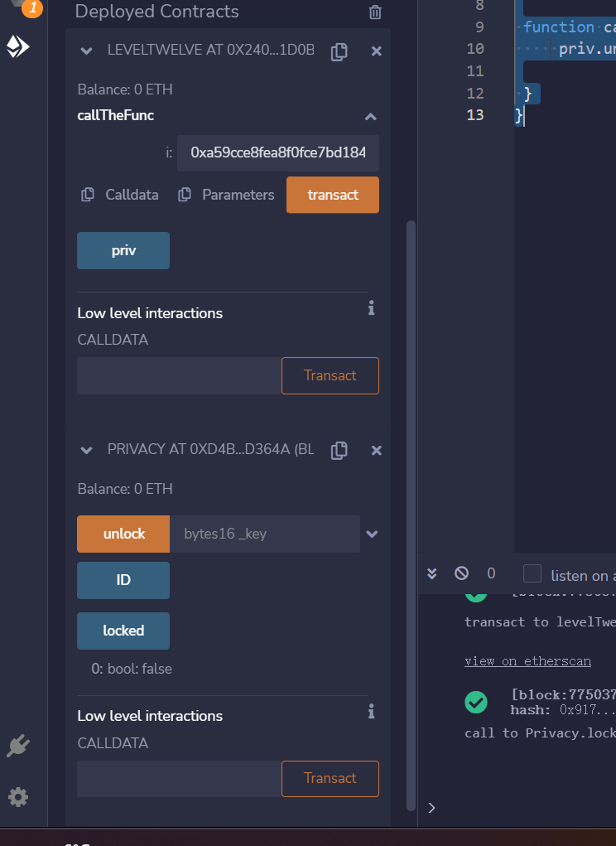Show Low level interactions info tooltip
This screenshot has height=846, width=616.
point(371,307)
